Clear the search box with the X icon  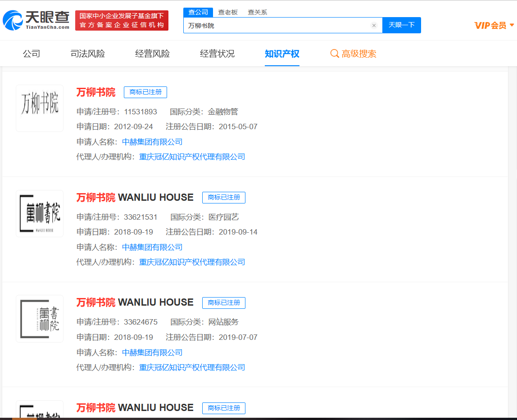tap(374, 25)
